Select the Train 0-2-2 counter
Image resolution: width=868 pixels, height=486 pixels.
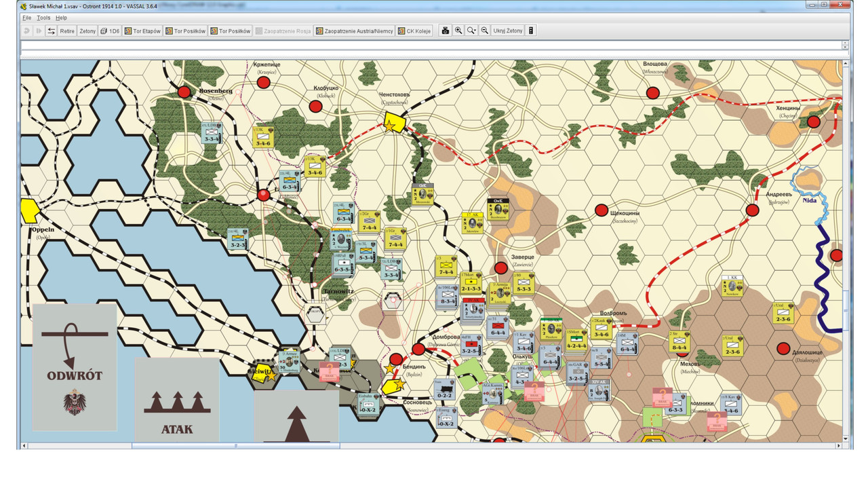click(444, 390)
